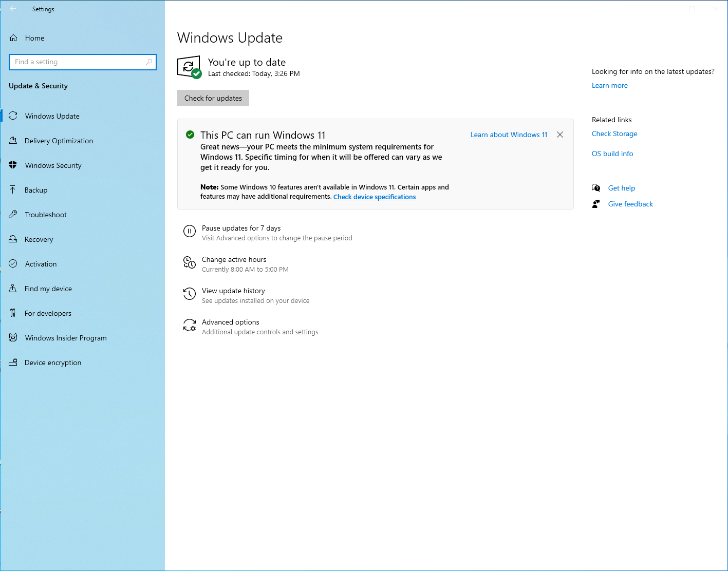Open Learn about Windows 11 link

(509, 135)
